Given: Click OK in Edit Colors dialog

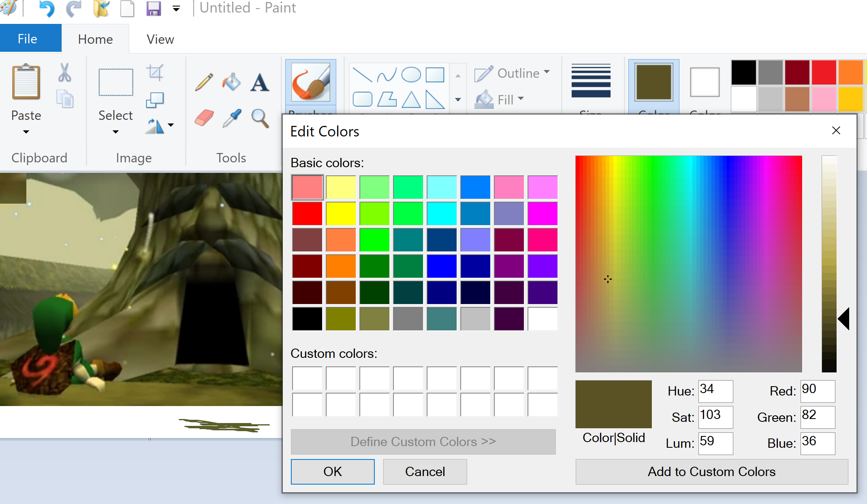Looking at the screenshot, I should pyautogui.click(x=333, y=472).
